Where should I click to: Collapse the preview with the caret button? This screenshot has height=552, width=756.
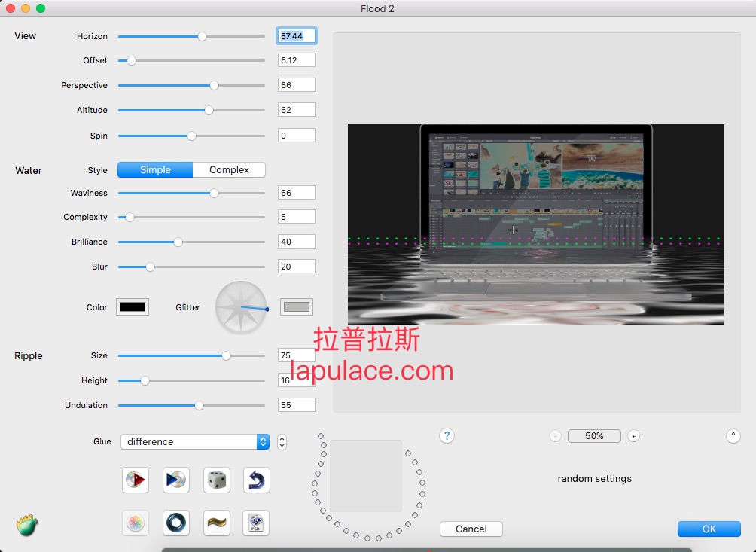point(733,435)
